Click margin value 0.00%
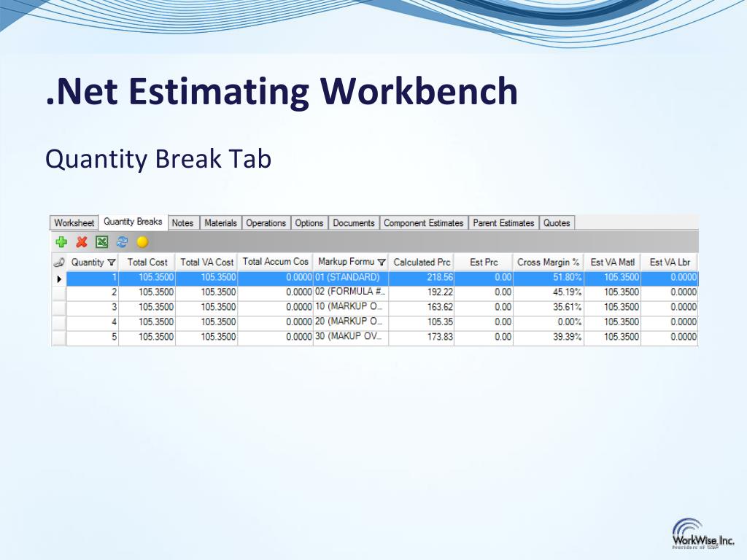The image size is (747, 560). (549, 322)
